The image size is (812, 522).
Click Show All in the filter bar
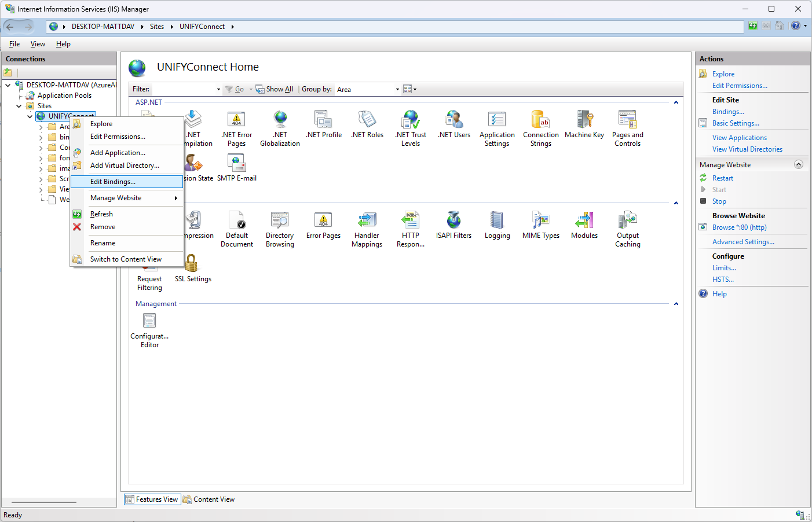click(275, 89)
